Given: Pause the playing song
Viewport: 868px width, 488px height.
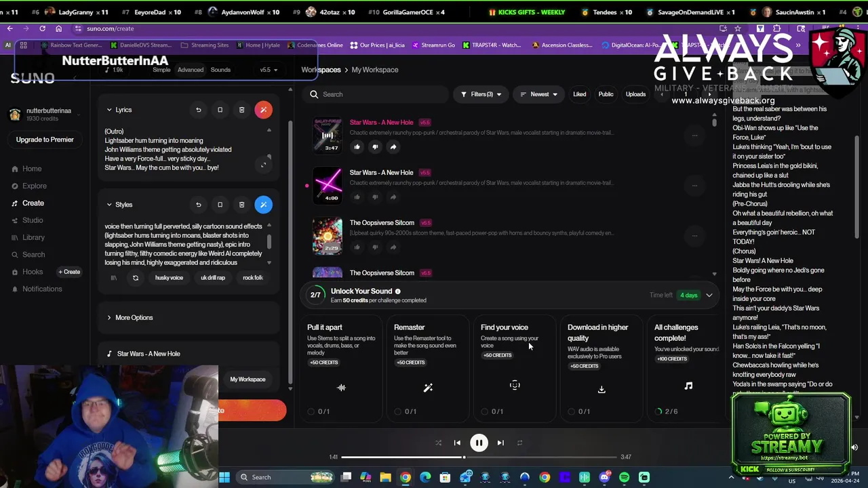Looking at the screenshot, I should 479,443.
